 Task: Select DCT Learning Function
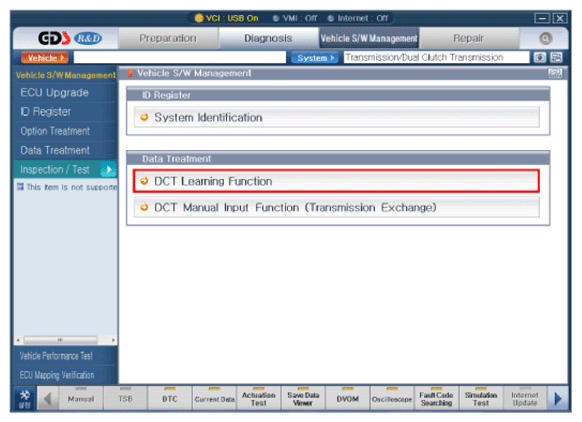[x=336, y=181]
